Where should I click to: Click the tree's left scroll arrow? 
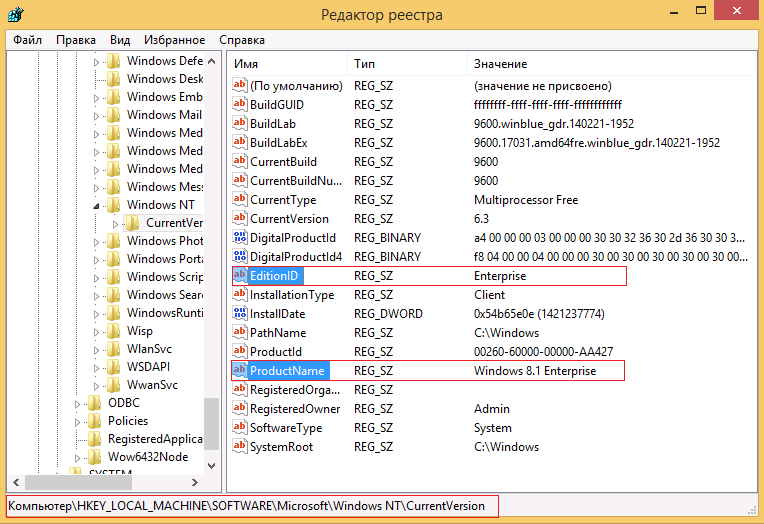[16, 483]
